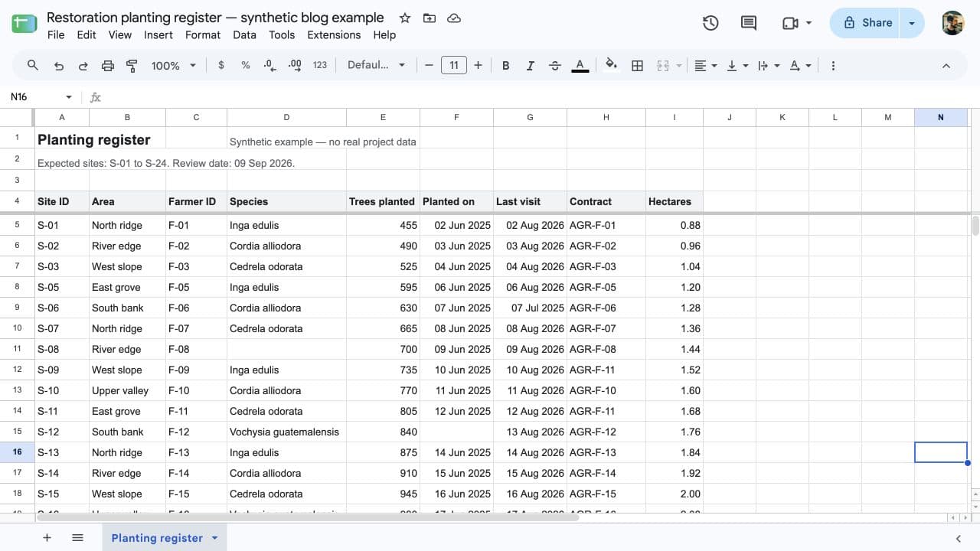
Task: Open the borders tool
Action: 637,66
